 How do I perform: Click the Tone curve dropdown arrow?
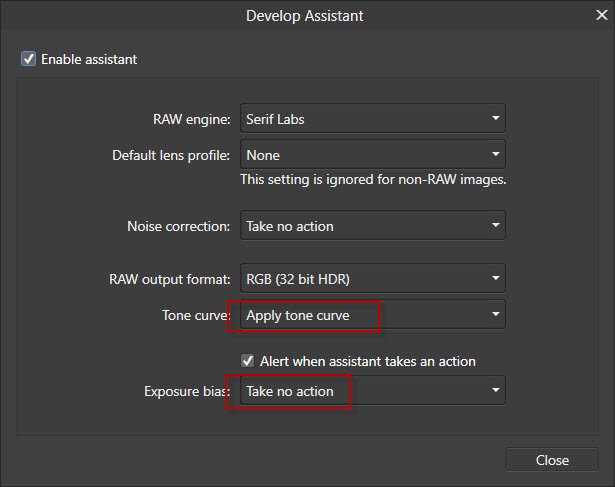coord(495,315)
